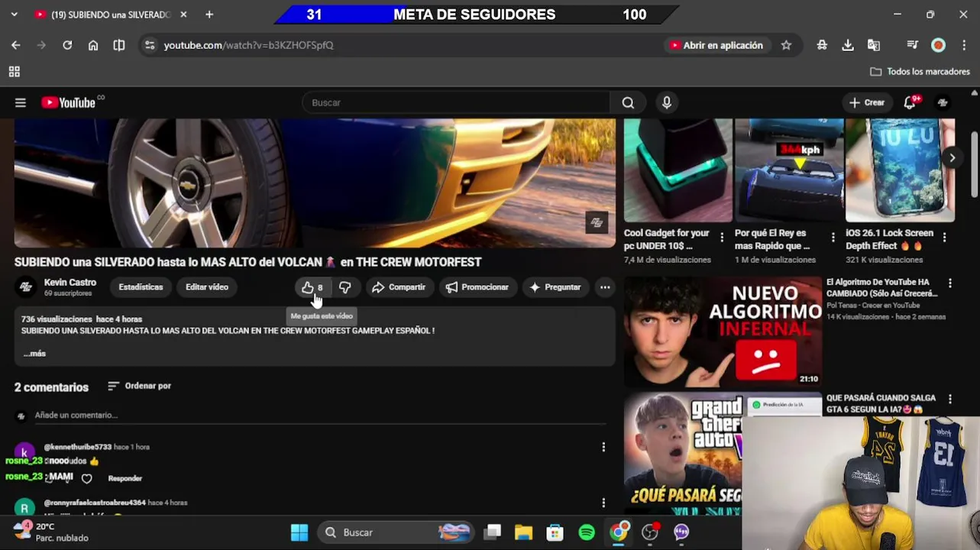This screenshot has height=550, width=980.
Task: Open Todos los marcadores folder
Action: [920, 72]
